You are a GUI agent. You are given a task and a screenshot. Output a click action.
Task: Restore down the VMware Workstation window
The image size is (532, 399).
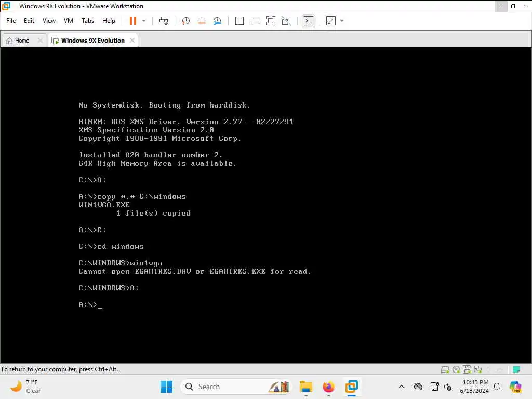513,6
